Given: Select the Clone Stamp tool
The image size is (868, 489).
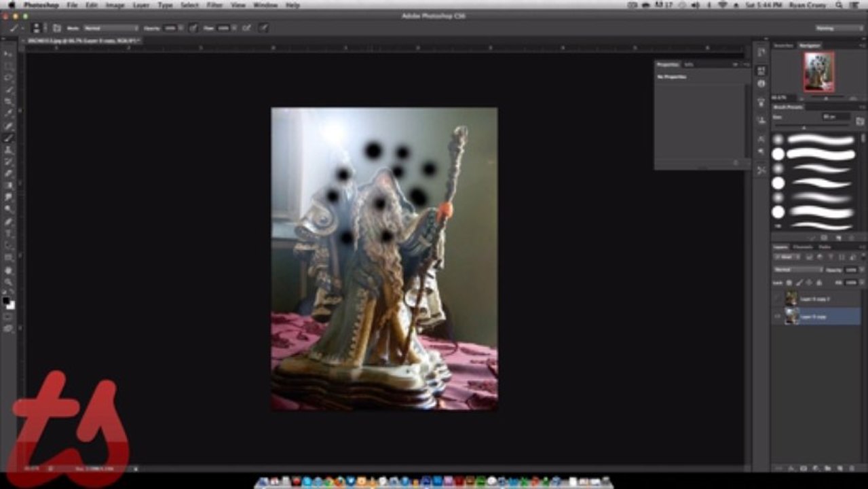Looking at the screenshot, I should coord(9,149).
